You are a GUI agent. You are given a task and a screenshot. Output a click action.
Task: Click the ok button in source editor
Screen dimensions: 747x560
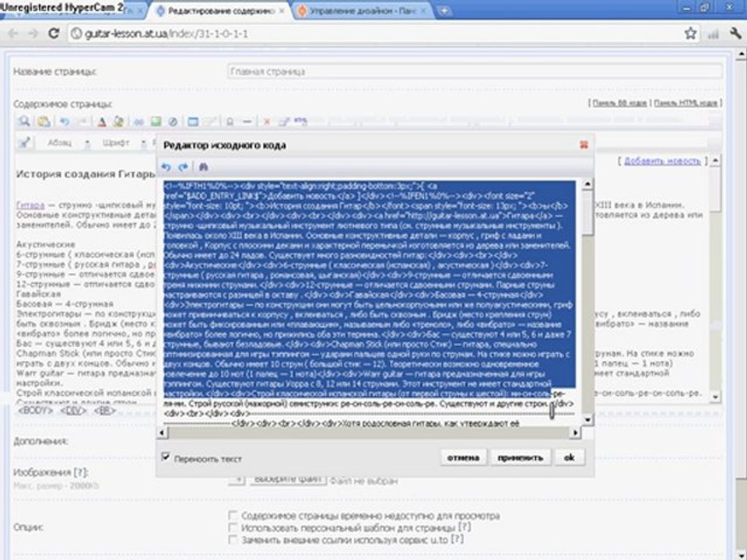[570, 457]
